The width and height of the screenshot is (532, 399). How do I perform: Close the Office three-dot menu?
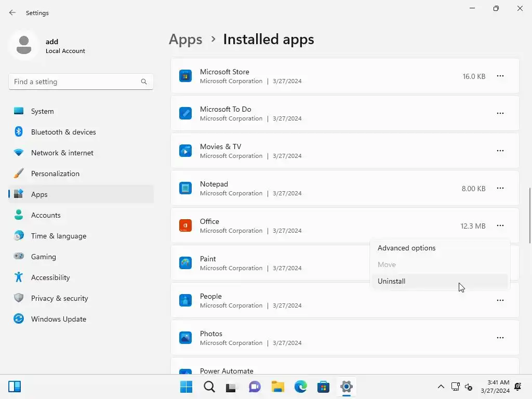[500, 225]
